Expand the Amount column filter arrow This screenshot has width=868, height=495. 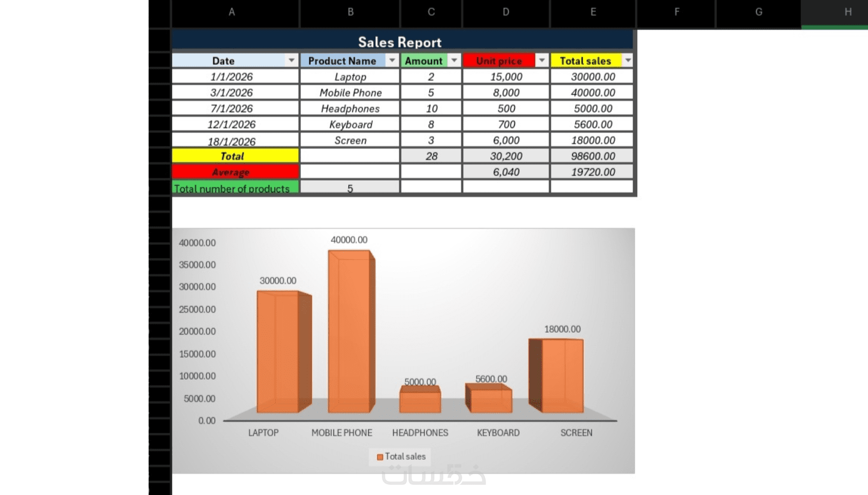click(454, 60)
